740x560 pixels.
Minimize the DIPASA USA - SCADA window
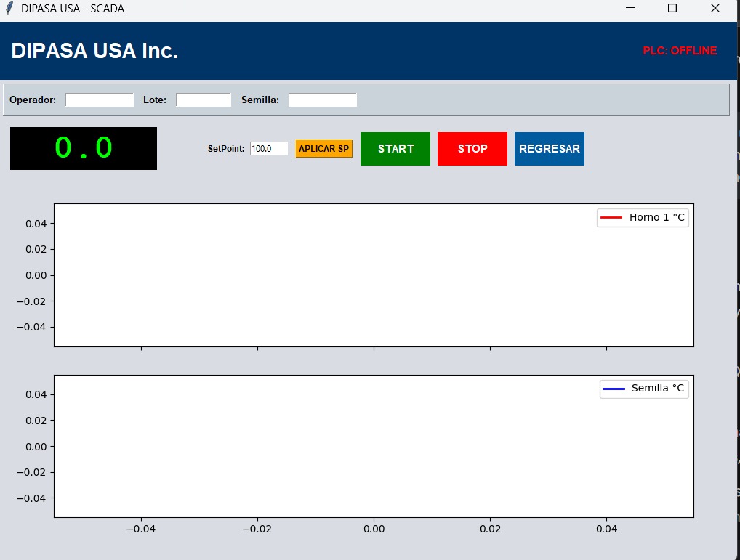click(x=630, y=8)
